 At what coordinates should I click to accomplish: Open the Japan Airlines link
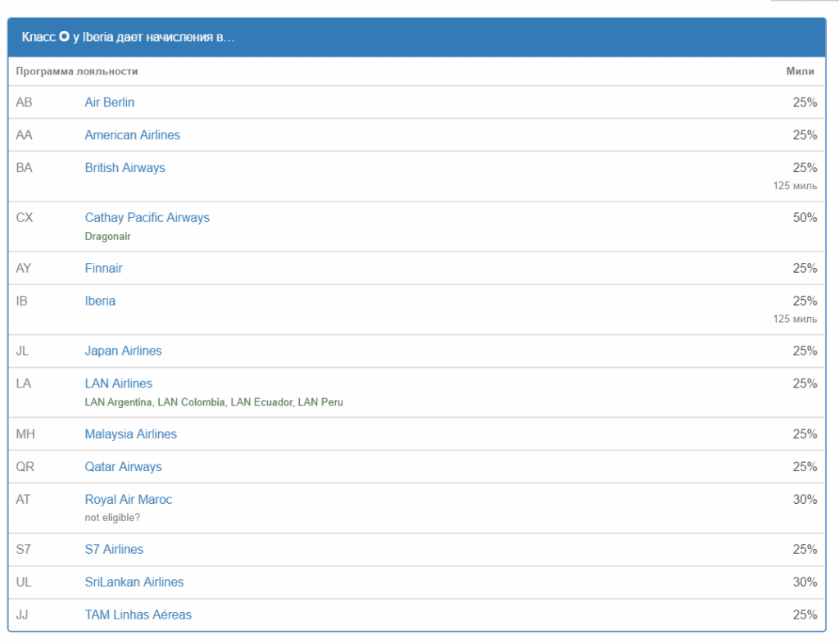[123, 351]
